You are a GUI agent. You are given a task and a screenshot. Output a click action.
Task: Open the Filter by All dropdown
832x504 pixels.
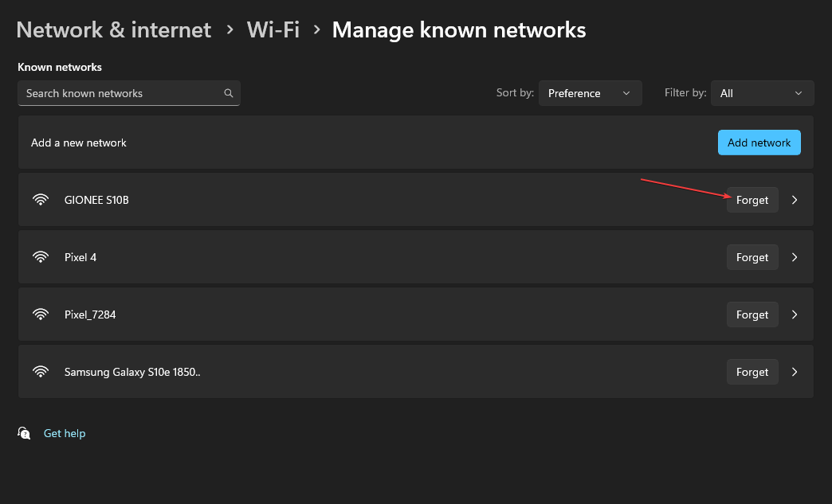pos(762,92)
